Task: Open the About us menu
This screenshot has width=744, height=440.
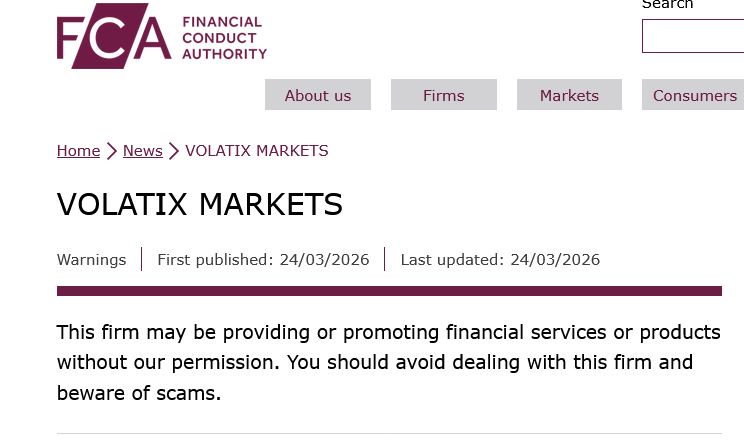Action: click(318, 96)
